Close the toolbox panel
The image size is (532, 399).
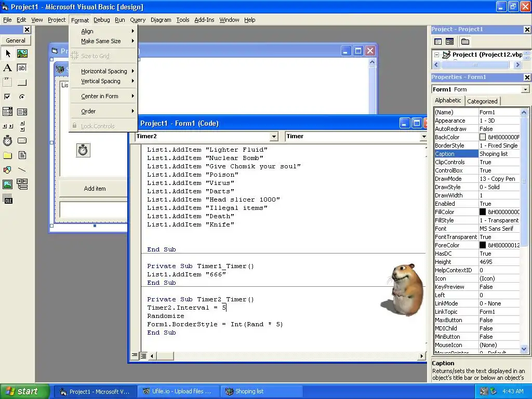point(27,30)
